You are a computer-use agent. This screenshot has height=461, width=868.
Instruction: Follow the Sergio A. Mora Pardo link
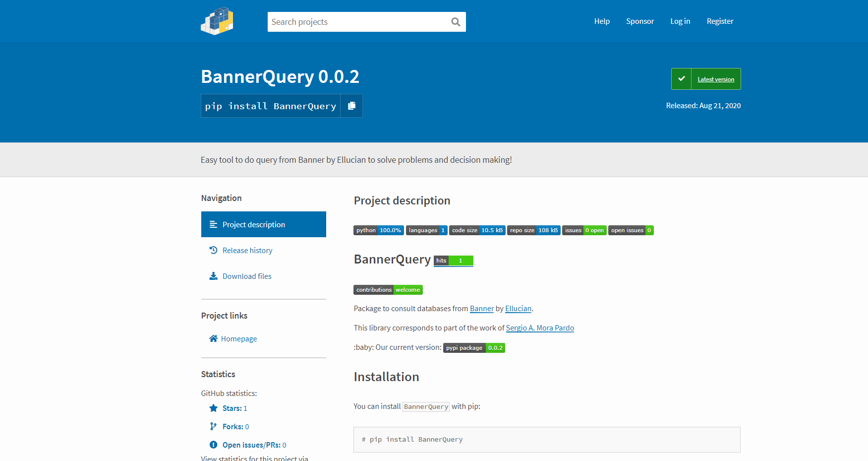[540, 328]
